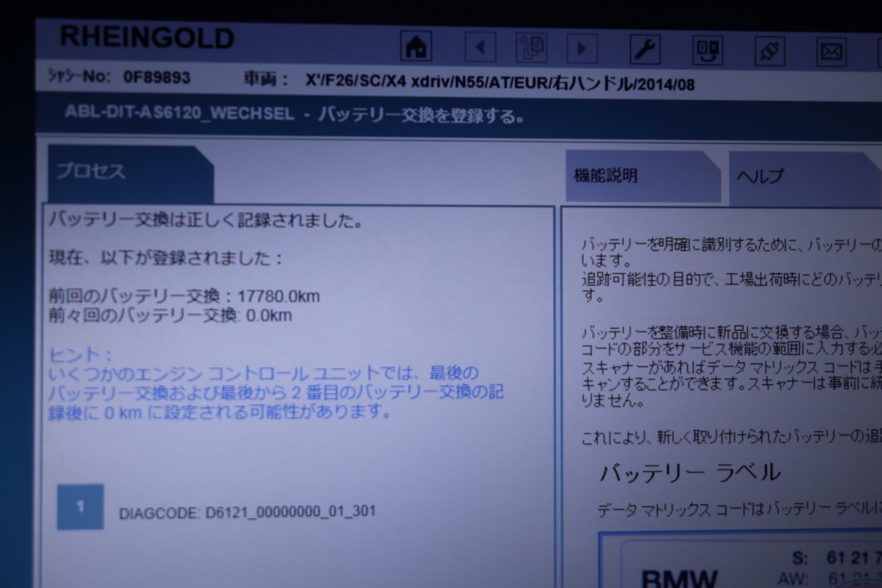The width and height of the screenshot is (882, 588).
Task: Click the 現在、以下が登録されました line
Action: coord(165,258)
